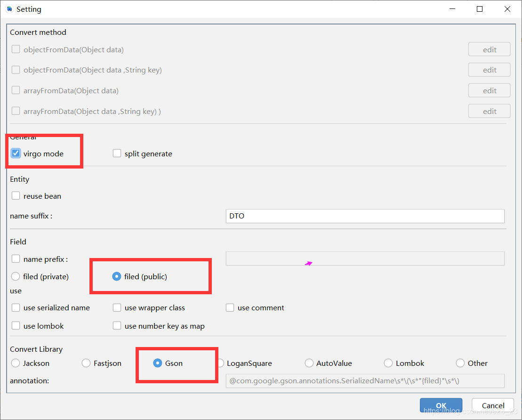
Task: Click the 'annotation:' label
Action: click(29, 381)
